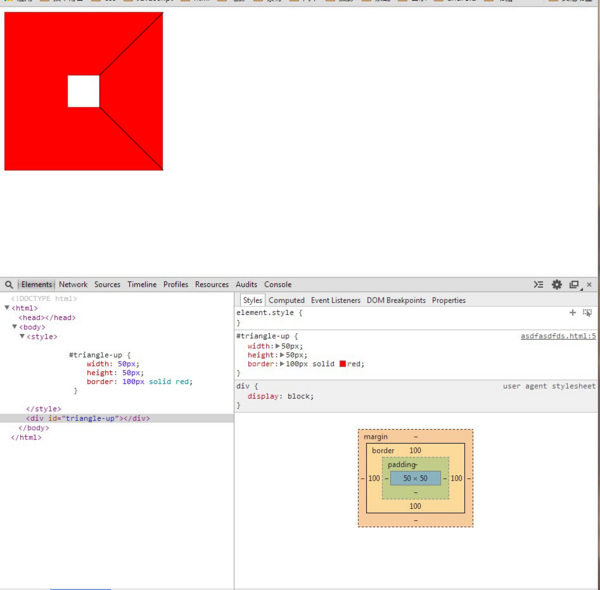Expand the width property triangle
600x590 pixels.
click(278, 346)
